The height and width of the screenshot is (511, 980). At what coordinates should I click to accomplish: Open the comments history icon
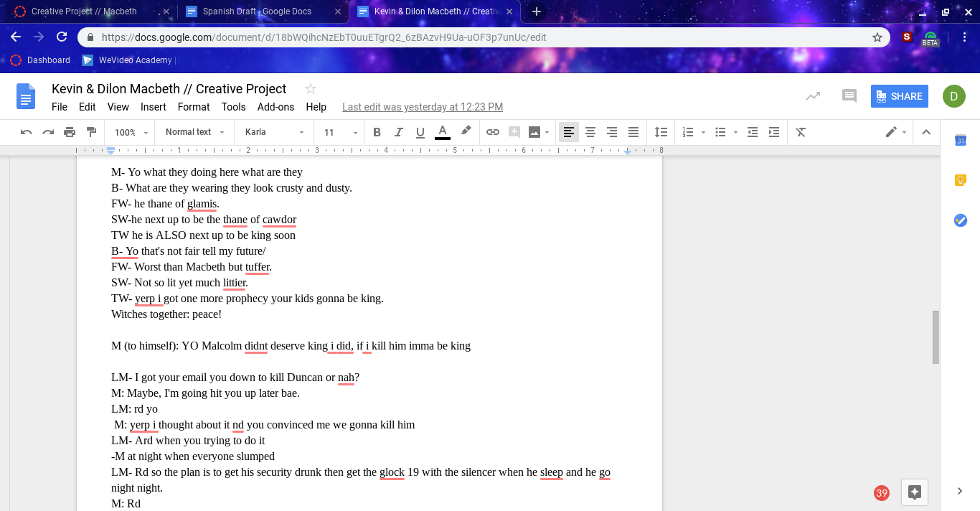[849, 96]
